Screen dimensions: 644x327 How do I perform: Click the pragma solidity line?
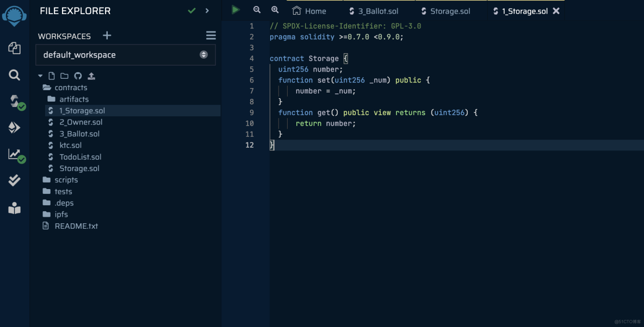336,37
